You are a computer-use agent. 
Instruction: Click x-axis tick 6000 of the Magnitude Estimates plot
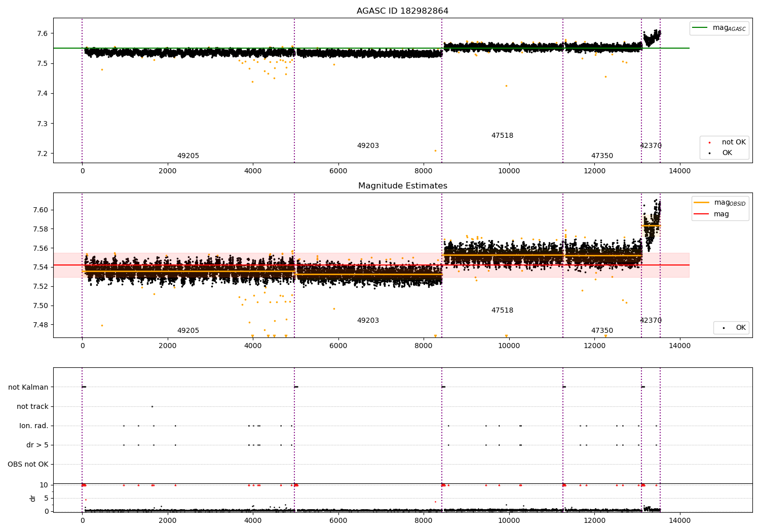[x=338, y=346]
